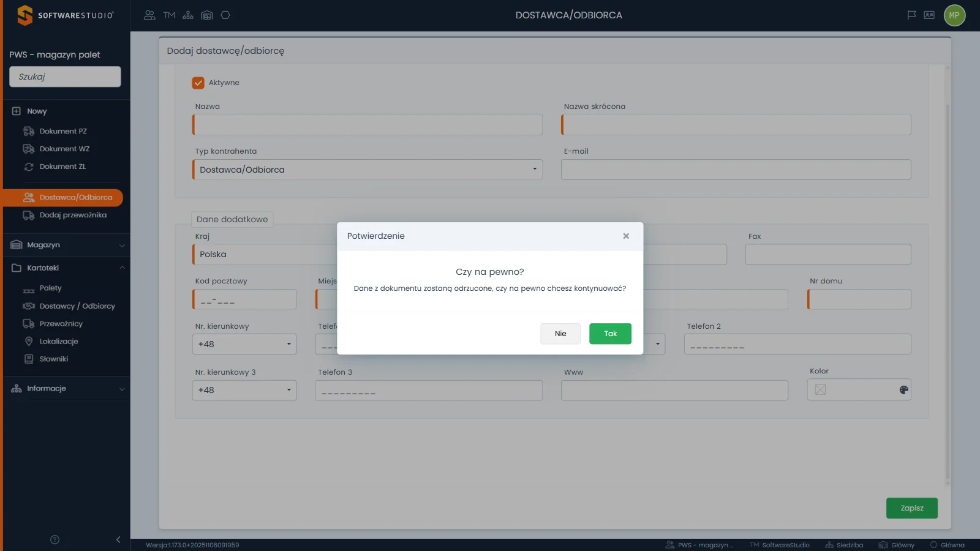Click the SoftwareStudio logo
980x551 pixels.
65,15
